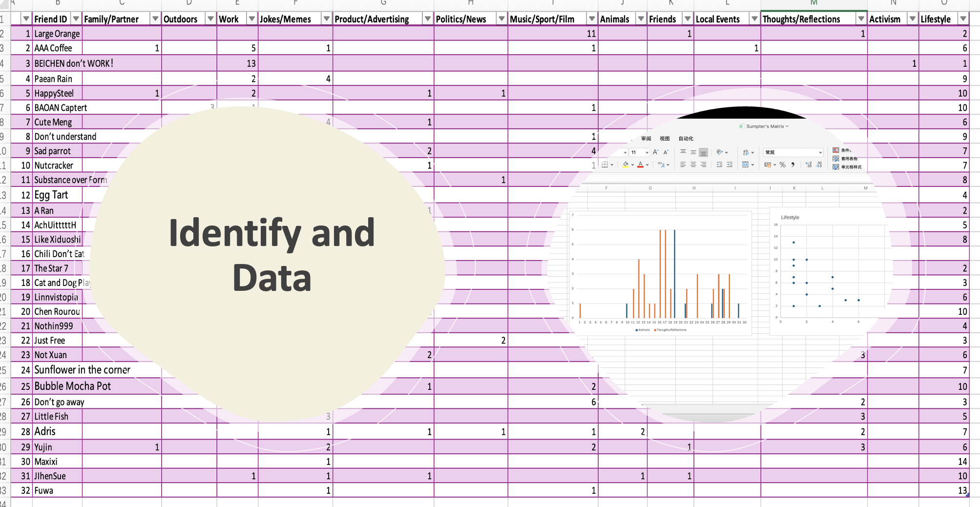Toggle the bottom vertical align button
Screen dimensions: 980x507
pos(703,152)
